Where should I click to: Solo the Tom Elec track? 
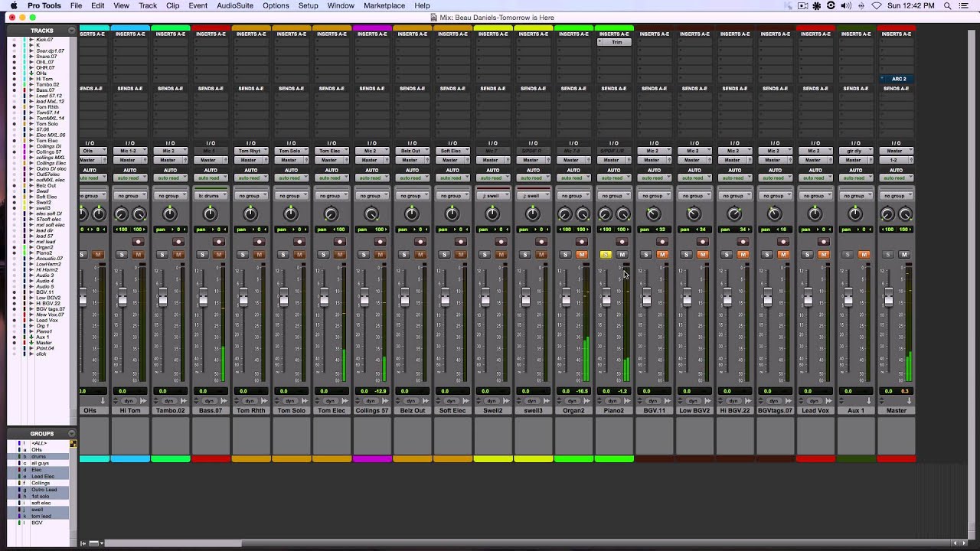point(323,255)
